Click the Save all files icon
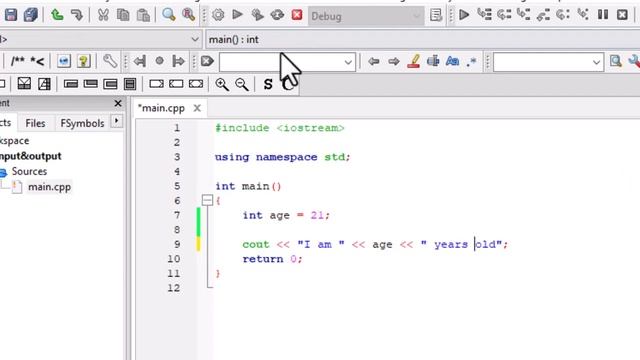640x360 pixels. [31, 16]
